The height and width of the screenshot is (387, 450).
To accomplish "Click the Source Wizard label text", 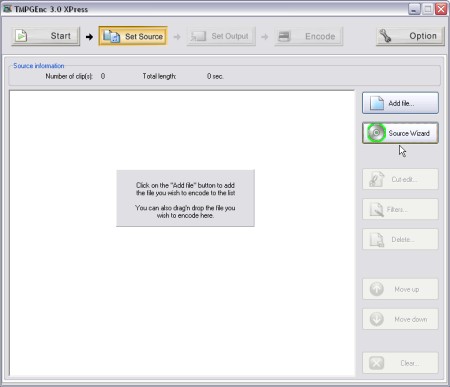I will point(409,133).
